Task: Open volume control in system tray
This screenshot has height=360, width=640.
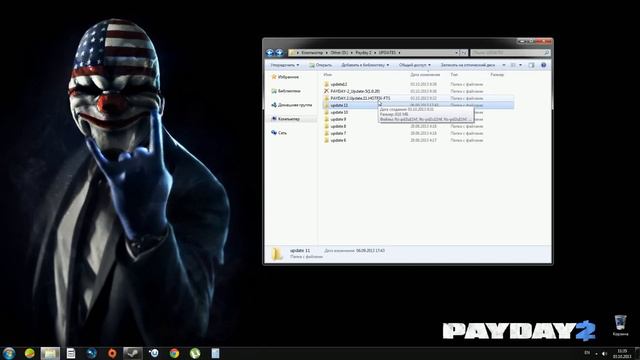Action: [604, 353]
